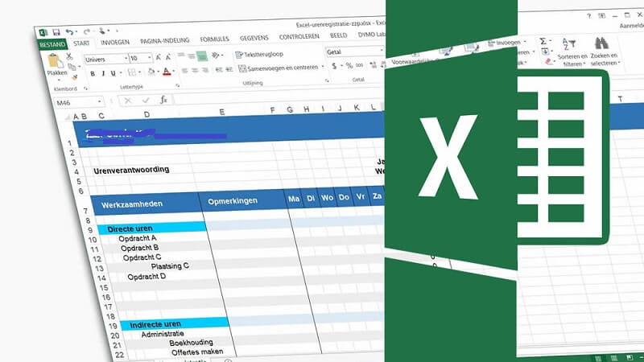
Task: Open the Getal number format dropdown
Action: (x=380, y=51)
